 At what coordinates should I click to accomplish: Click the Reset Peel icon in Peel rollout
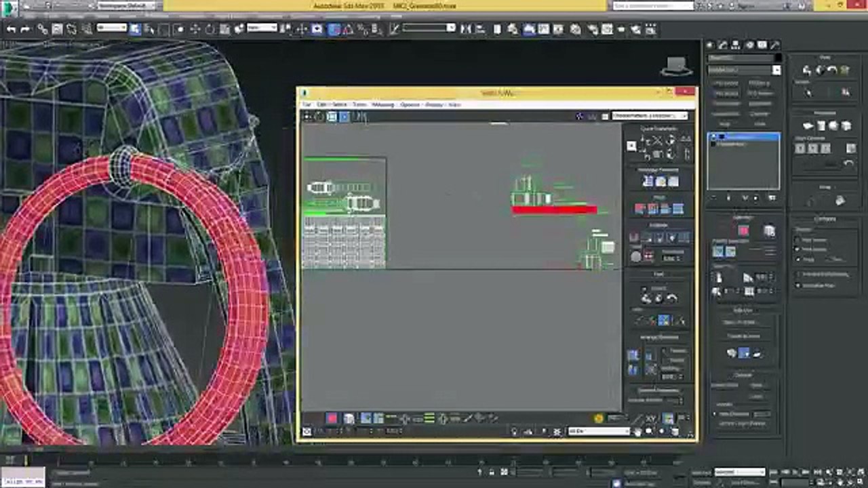[x=671, y=298]
